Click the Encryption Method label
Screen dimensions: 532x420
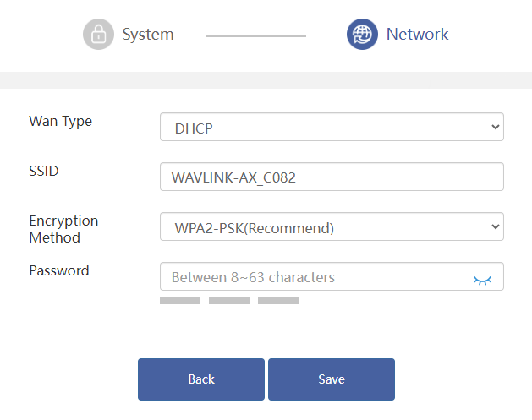[x=63, y=229]
